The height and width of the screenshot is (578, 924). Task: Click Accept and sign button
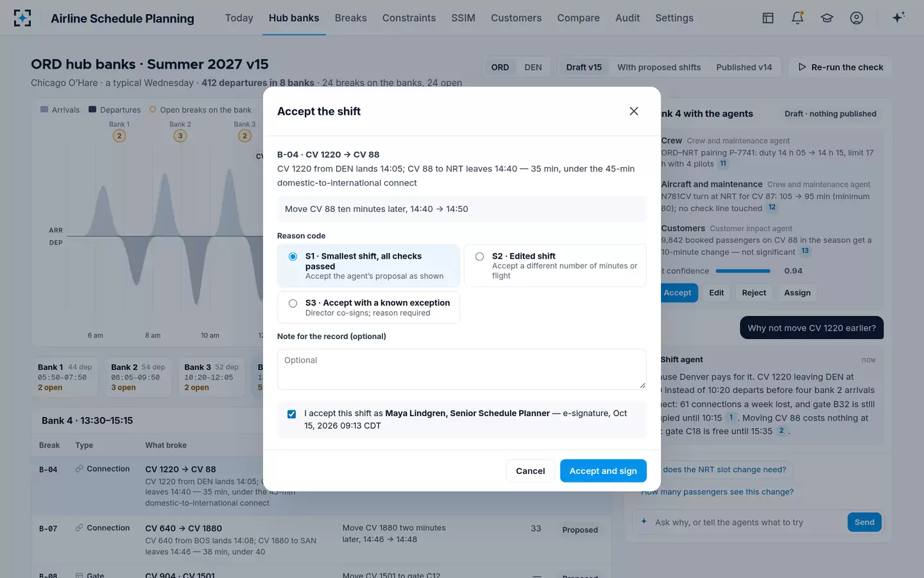pyautogui.click(x=603, y=471)
